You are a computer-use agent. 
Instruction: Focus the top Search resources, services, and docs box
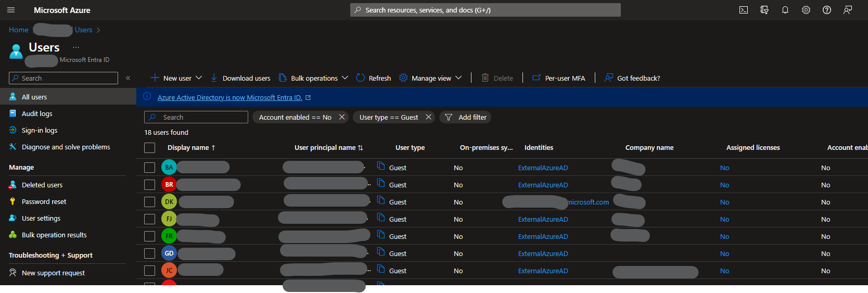(486, 10)
